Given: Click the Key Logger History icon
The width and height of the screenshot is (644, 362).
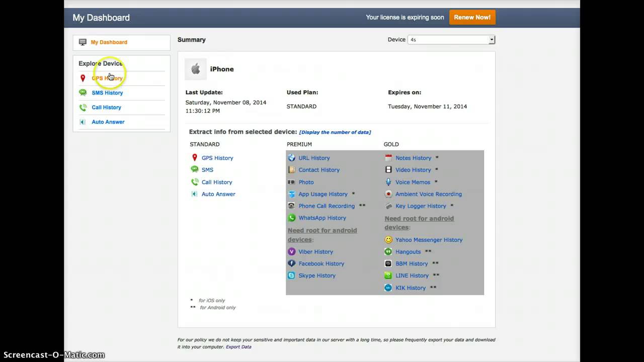Looking at the screenshot, I should tap(388, 206).
